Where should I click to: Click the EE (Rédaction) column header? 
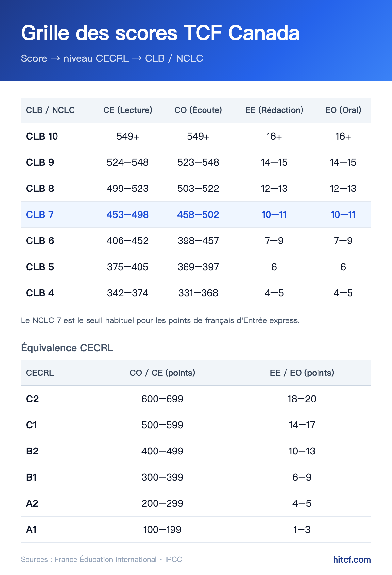[274, 110]
